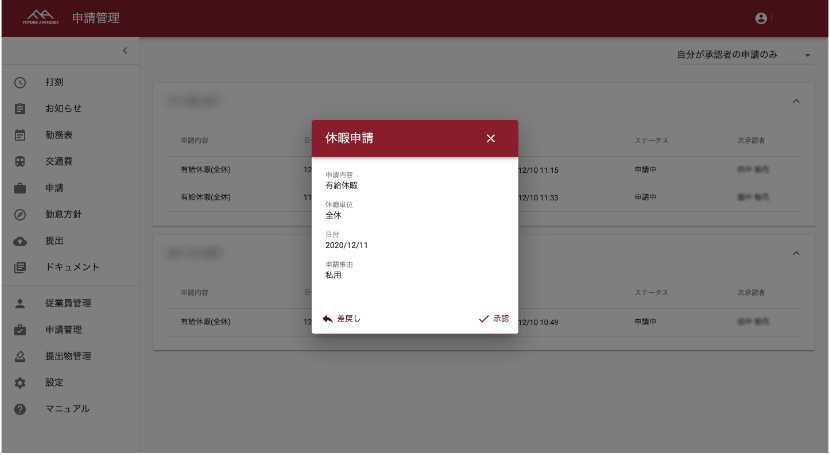Click the checkmark icon beside 承認
Screen dimensions: 830x455
pyautogui.click(x=484, y=319)
